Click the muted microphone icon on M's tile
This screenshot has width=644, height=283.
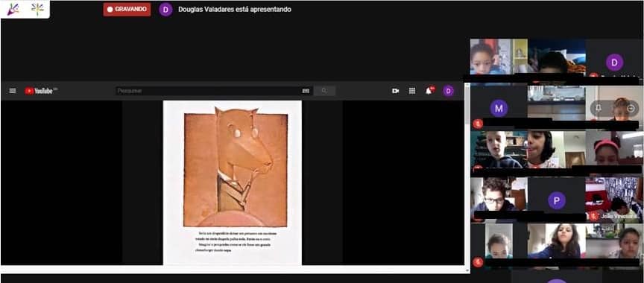[x=477, y=124]
